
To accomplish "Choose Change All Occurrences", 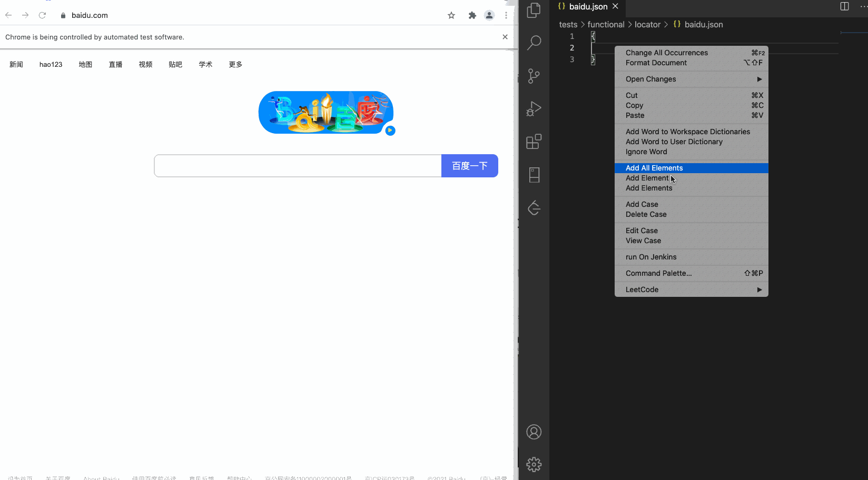I will pos(692,53).
